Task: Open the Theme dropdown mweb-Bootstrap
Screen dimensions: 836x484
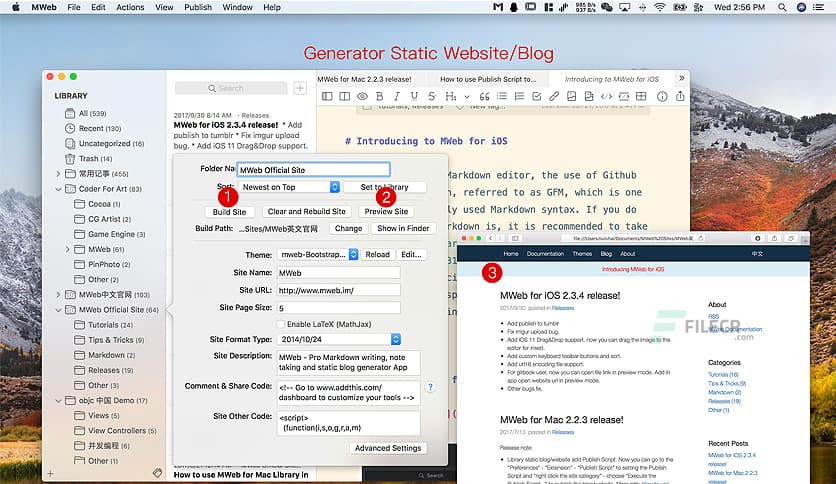Action: tap(318, 255)
